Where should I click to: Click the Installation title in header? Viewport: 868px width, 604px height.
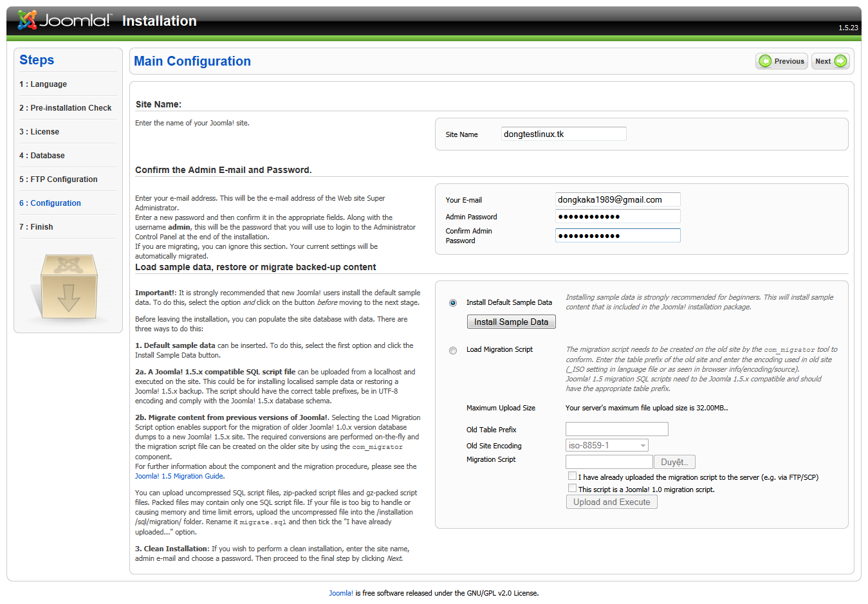point(160,21)
